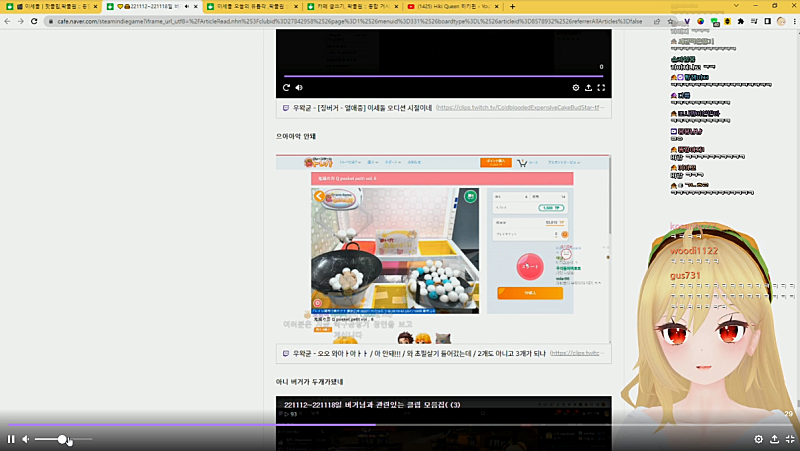
Task: Click the orange points purchase button in the header
Action: [x=495, y=162]
